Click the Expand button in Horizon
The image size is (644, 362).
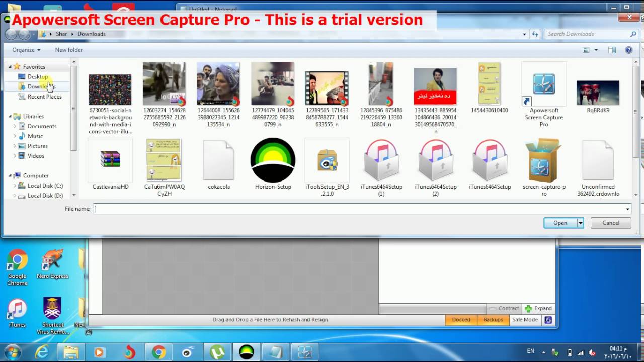coord(538,308)
